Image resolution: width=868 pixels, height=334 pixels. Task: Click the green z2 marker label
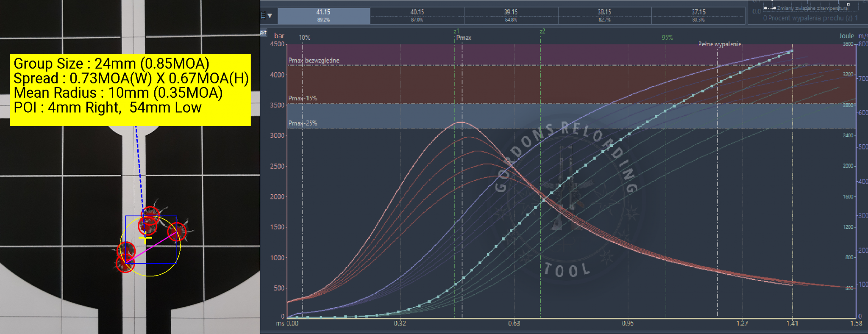(x=542, y=31)
